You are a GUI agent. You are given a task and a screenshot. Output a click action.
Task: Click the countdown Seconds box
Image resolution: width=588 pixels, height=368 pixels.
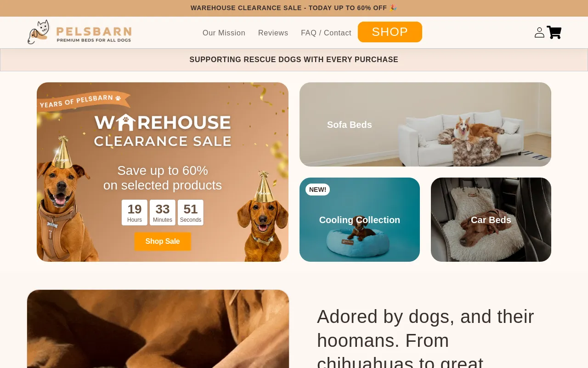pyautogui.click(x=191, y=213)
